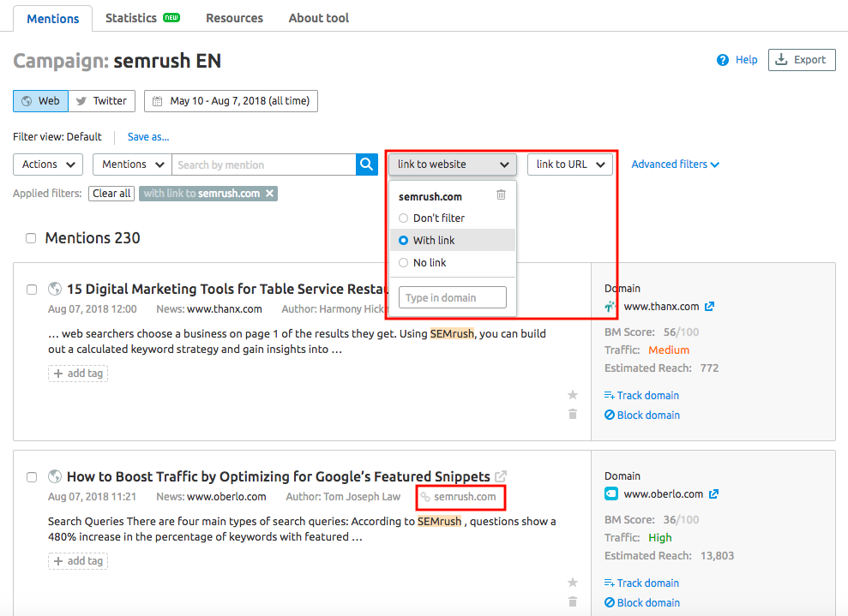Open the Actions dropdown
This screenshot has width=848, height=616.
[x=48, y=164]
